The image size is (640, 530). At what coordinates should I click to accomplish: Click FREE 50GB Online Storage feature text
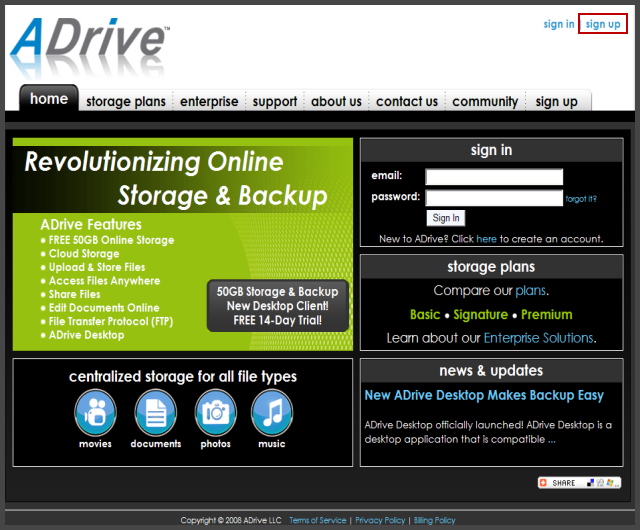[x=111, y=240]
